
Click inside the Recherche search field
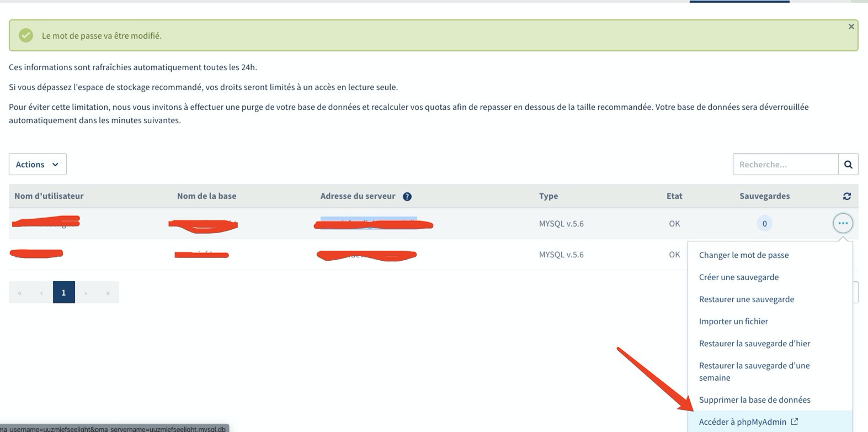tap(785, 165)
